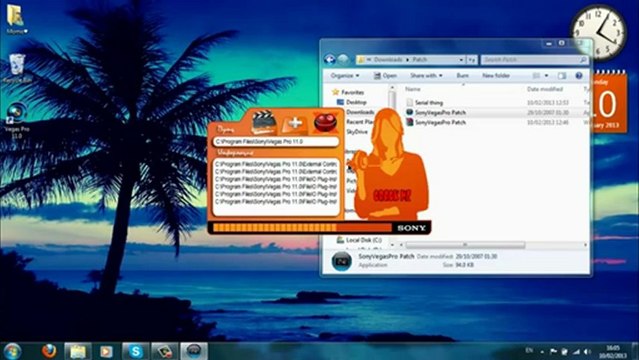The height and width of the screenshot is (360, 639).
Task: Click the Back arrow in Explorer
Action: (x=330, y=60)
